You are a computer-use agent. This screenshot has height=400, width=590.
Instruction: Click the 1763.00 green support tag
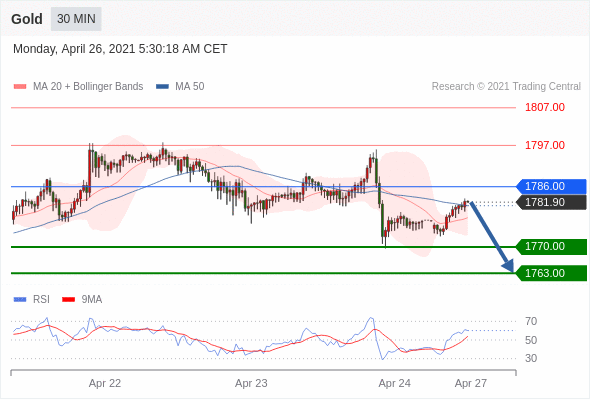pos(551,273)
